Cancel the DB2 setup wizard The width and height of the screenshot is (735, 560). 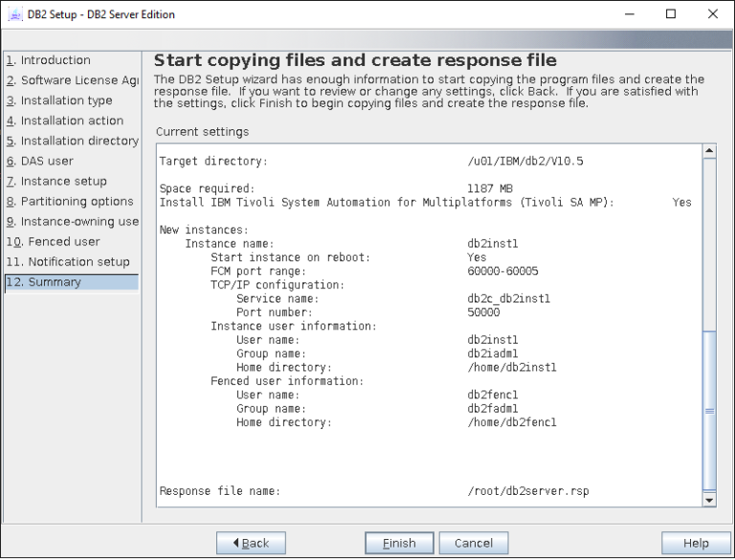pyautogui.click(x=474, y=543)
